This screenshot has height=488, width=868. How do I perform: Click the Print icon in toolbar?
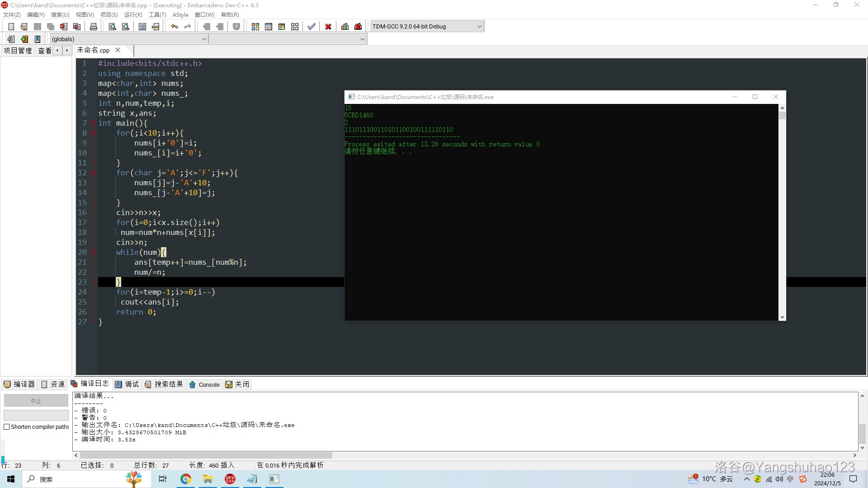[x=93, y=27]
